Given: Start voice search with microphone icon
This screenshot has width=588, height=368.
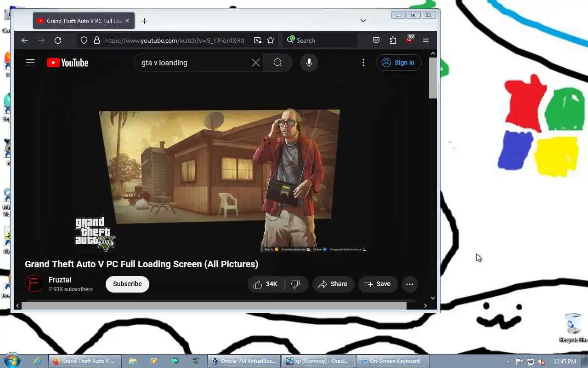Looking at the screenshot, I should click(x=309, y=63).
